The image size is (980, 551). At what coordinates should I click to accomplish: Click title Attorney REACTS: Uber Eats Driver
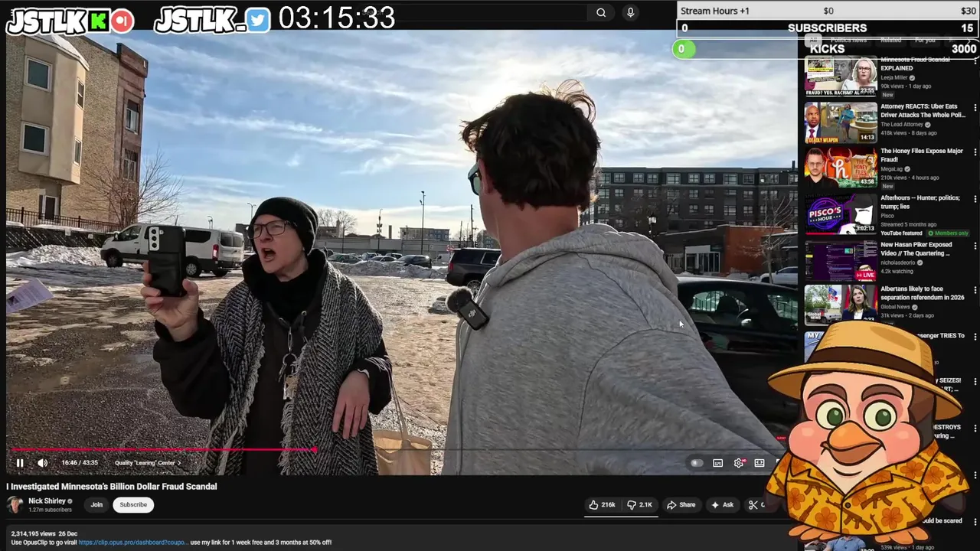tap(923, 111)
